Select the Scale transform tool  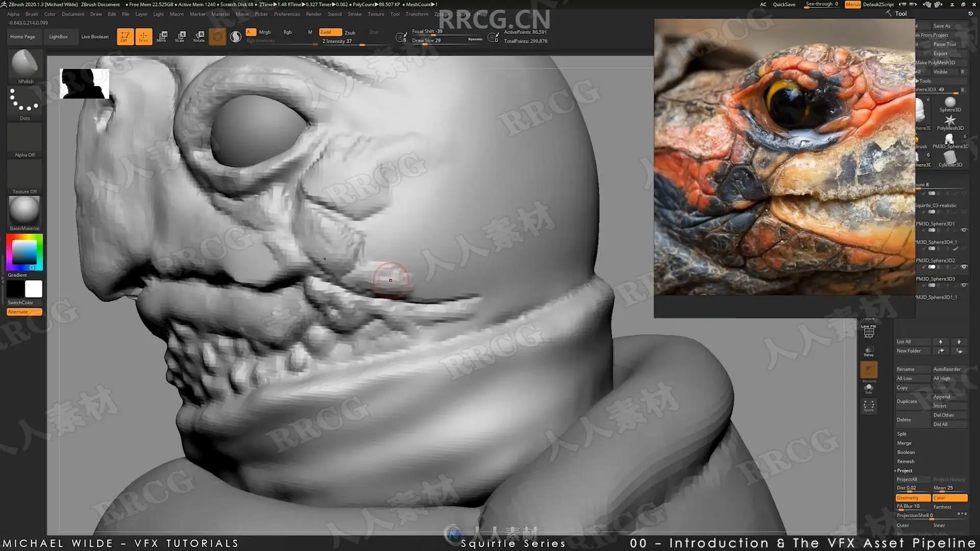point(180,36)
